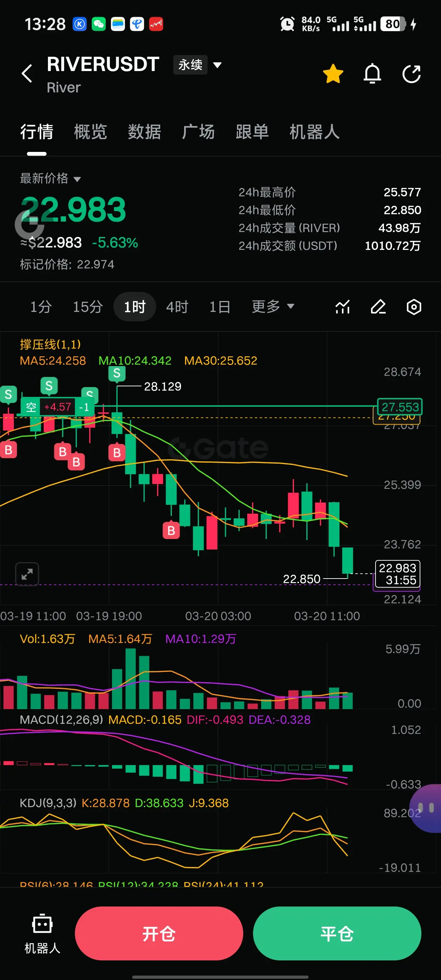This screenshot has height=980, width=441.
Task: Open price alert bell
Action: [372, 73]
